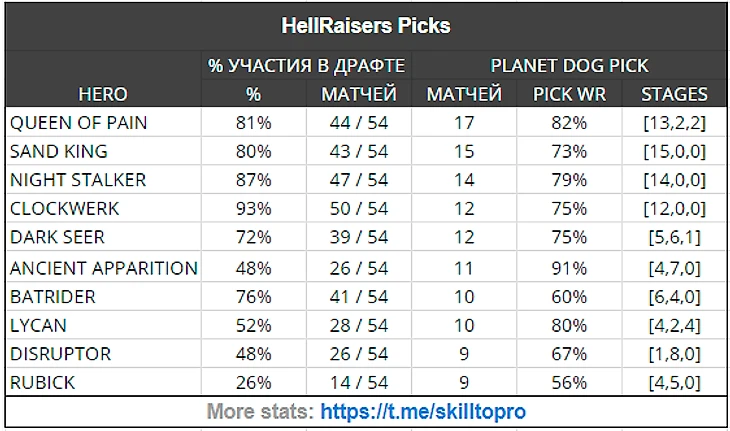Screen dimensions: 730x431
Task: Click the PLANET DOG PICK header
Action: pyautogui.click(x=569, y=66)
